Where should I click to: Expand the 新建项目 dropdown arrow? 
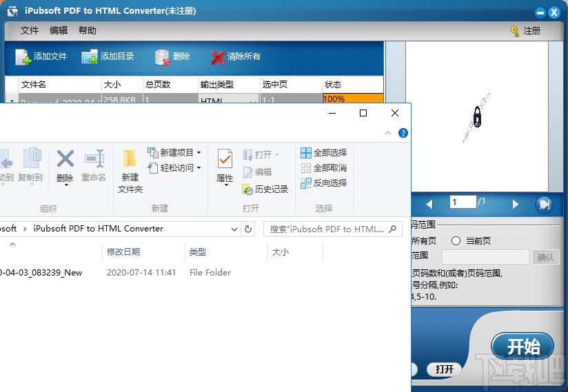coord(199,153)
